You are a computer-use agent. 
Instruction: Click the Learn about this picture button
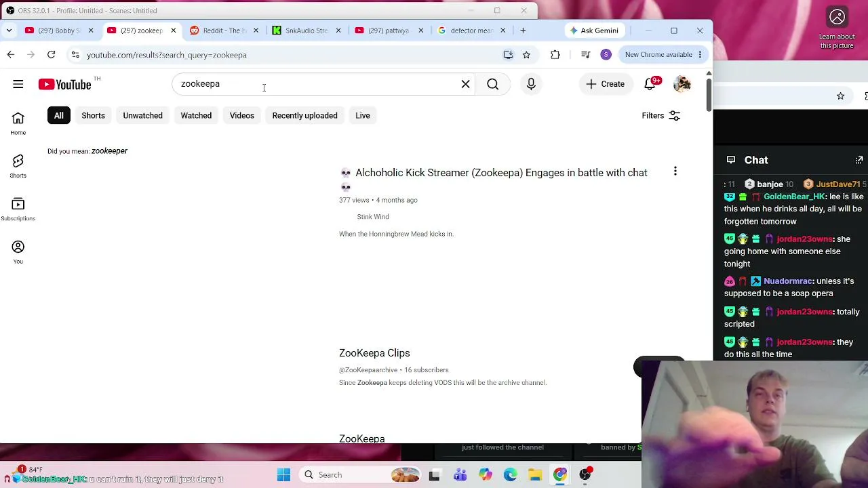[837, 28]
